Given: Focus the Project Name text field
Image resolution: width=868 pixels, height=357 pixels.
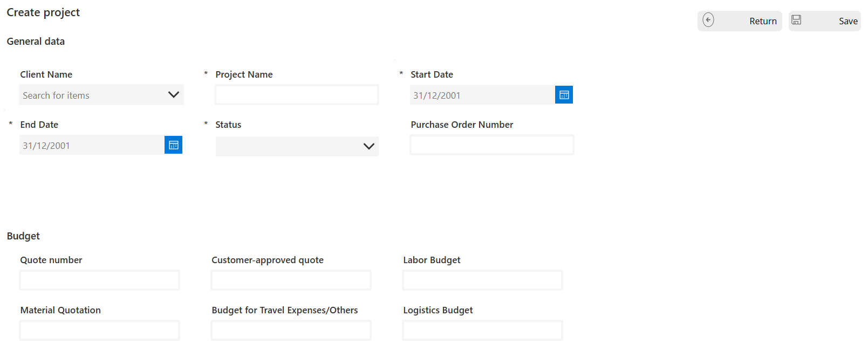Looking at the screenshot, I should [x=297, y=95].
